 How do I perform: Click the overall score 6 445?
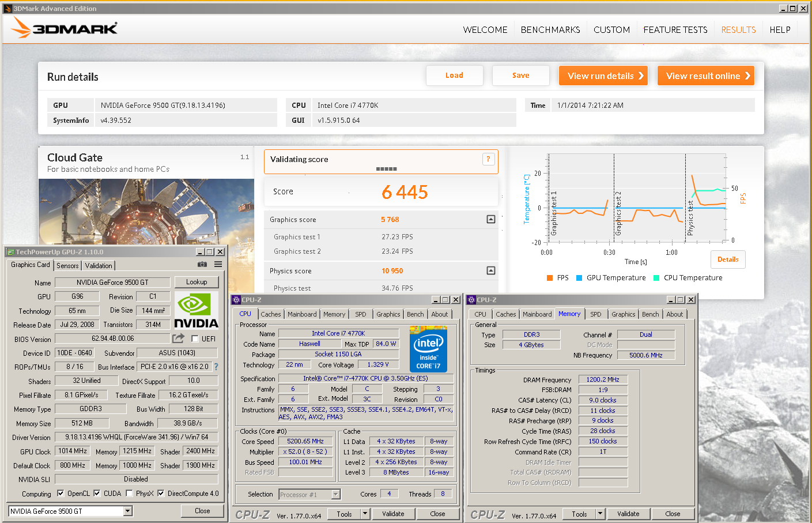(x=405, y=192)
